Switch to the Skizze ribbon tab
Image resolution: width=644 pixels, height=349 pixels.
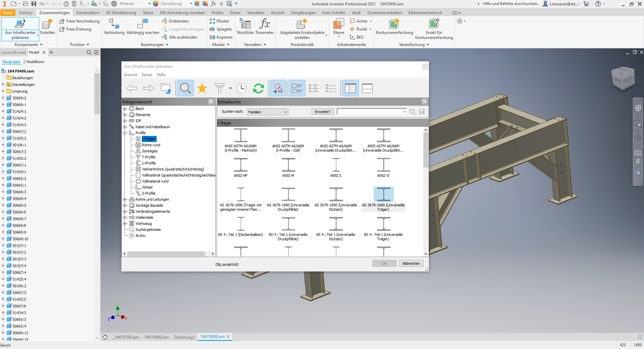pyautogui.click(x=148, y=13)
